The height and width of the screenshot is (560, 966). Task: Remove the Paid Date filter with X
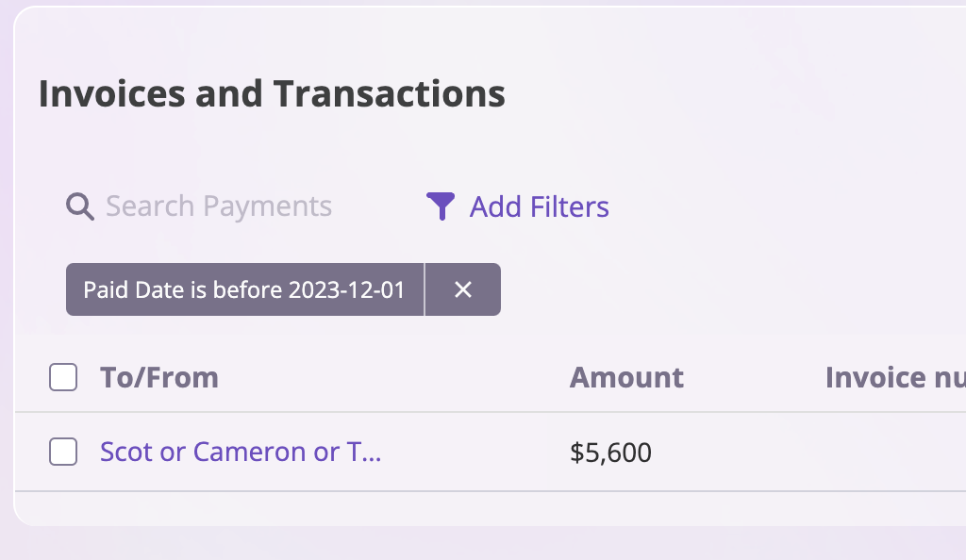[x=462, y=289]
